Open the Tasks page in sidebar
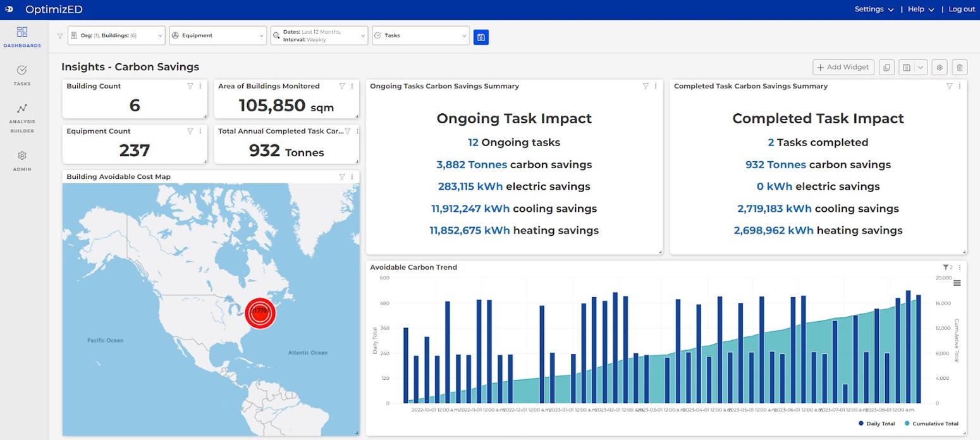 point(22,75)
